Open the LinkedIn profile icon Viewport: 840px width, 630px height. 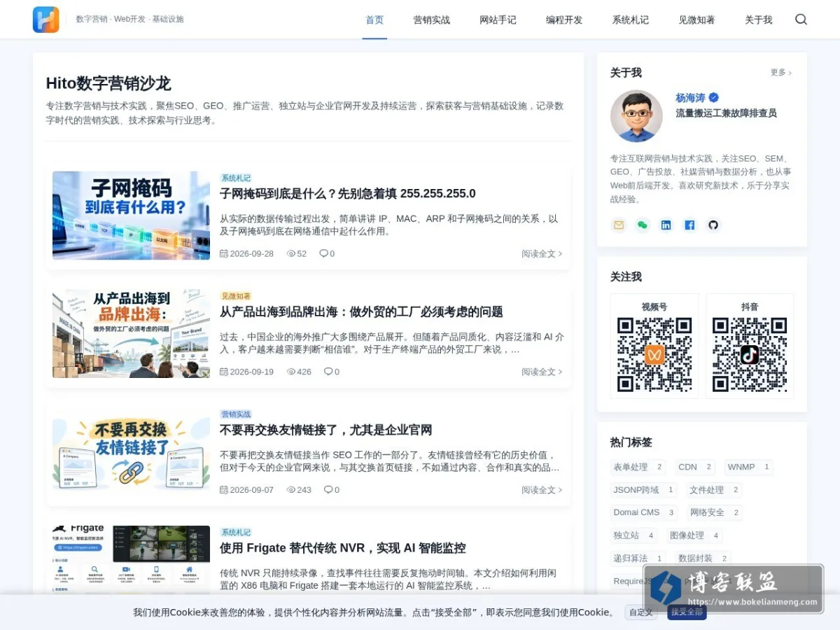point(666,225)
